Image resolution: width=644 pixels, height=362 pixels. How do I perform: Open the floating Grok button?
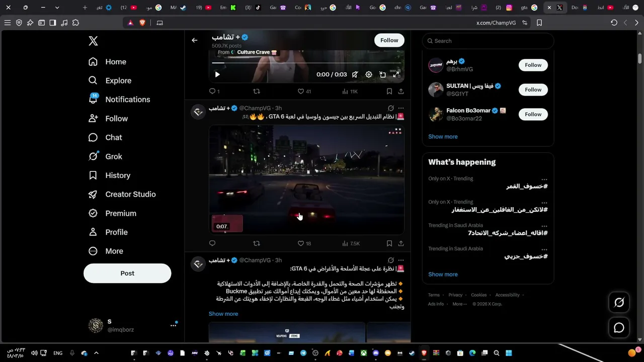(x=619, y=302)
